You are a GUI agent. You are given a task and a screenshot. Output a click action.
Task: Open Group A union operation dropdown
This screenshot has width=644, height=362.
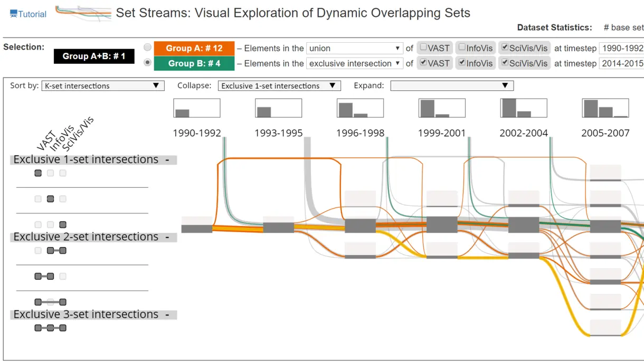click(x=355, y=48)
